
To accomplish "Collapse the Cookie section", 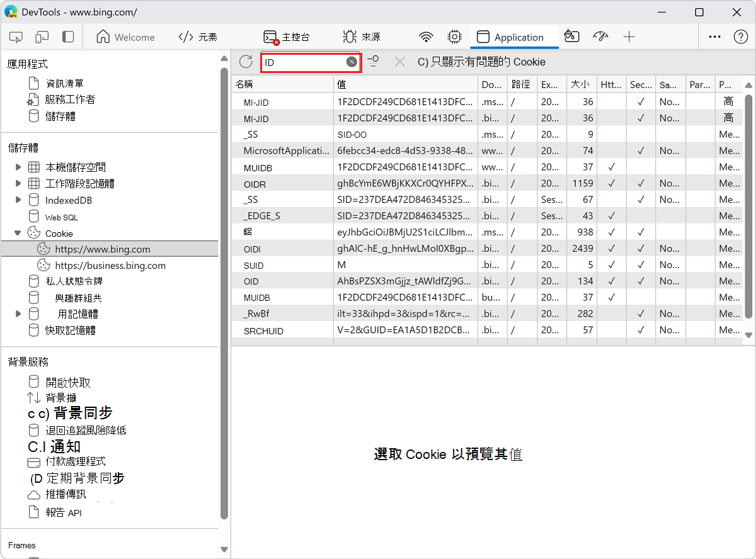I will (x=18, y=232).
